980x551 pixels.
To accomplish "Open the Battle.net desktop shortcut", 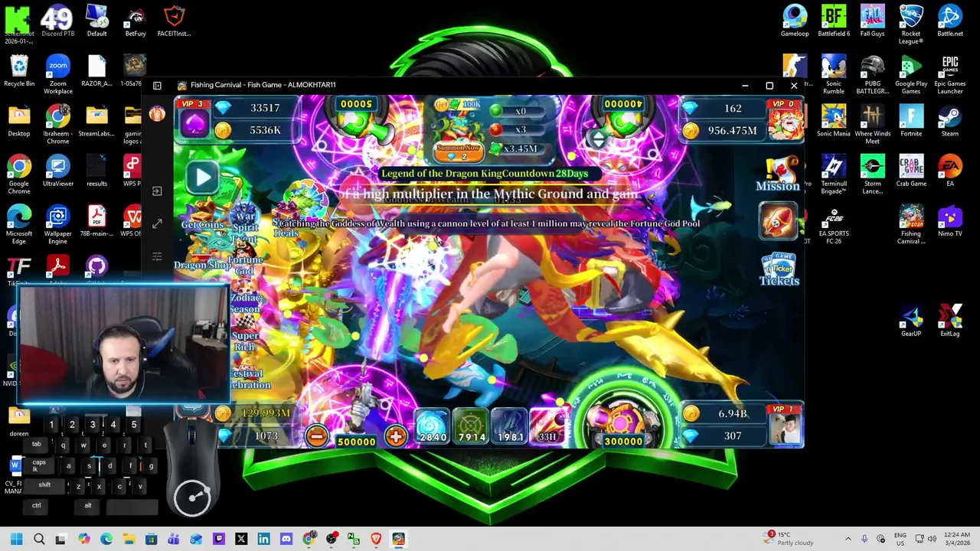I will coord(950,21).
